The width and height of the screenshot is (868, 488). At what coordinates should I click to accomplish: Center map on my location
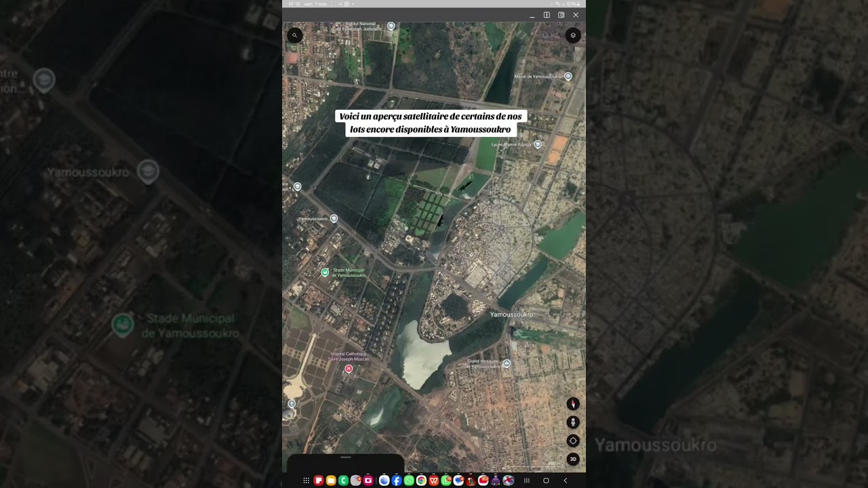573,441
